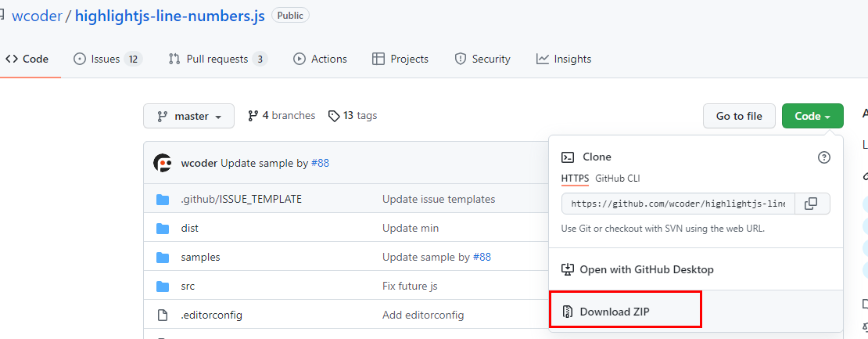This screenshot has height=339, width=868.
Task: Open the highlightjs-line-numbers.js repository link
Action: point(170,16)
